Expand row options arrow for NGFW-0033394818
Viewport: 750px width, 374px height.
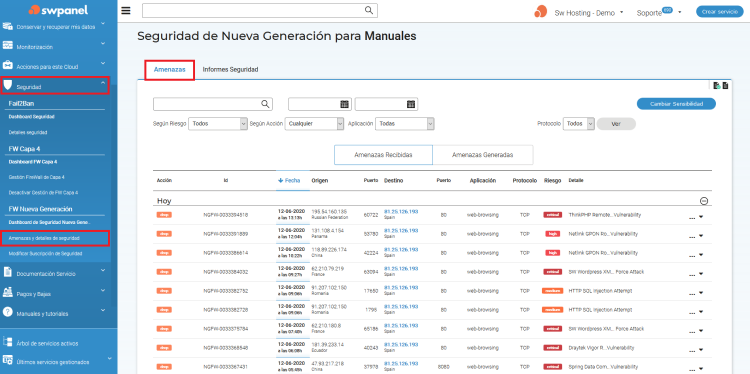click(701, 217)
